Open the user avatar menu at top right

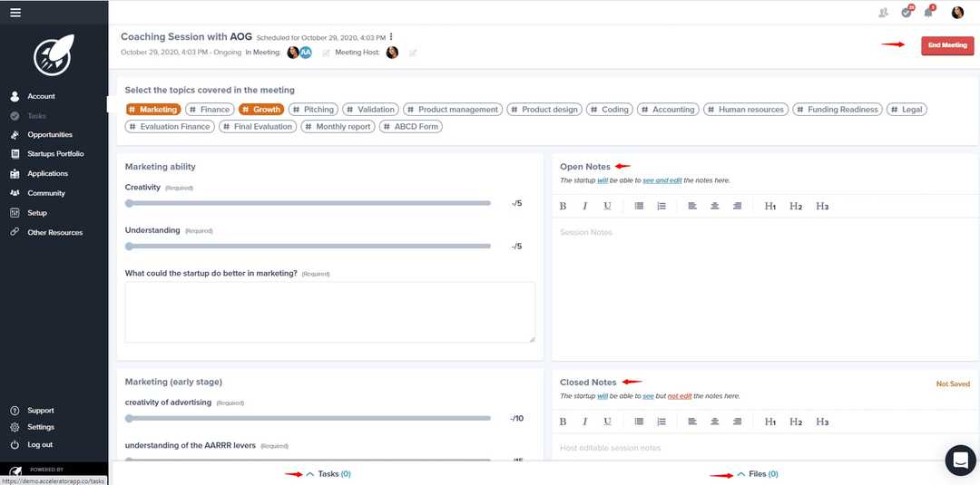pyautogui.click(x=957, y=13)
